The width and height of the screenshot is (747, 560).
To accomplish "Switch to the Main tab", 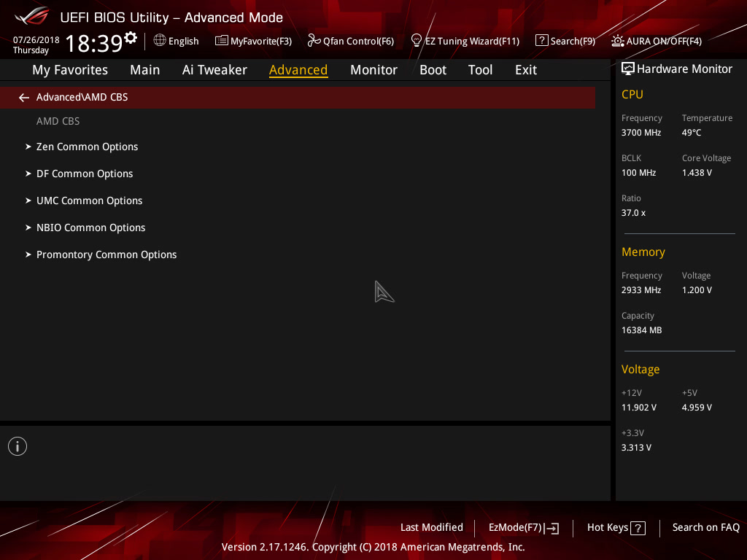I will click(x=145, y=70).
